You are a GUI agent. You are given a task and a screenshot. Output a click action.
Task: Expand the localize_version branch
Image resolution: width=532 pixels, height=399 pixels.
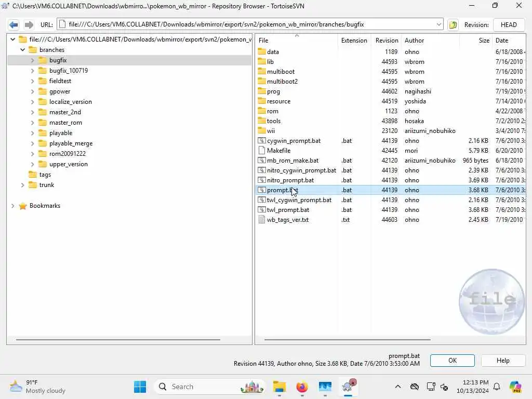(33, 102)
